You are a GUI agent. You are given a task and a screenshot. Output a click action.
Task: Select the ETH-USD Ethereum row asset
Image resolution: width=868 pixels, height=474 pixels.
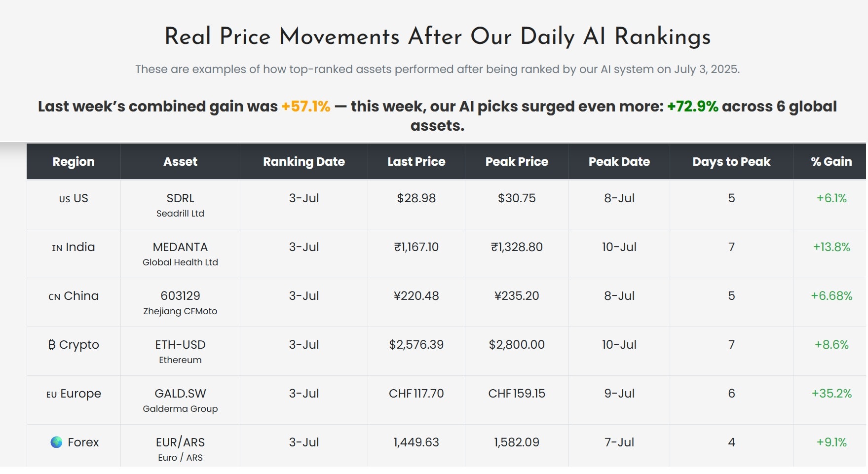180,351
